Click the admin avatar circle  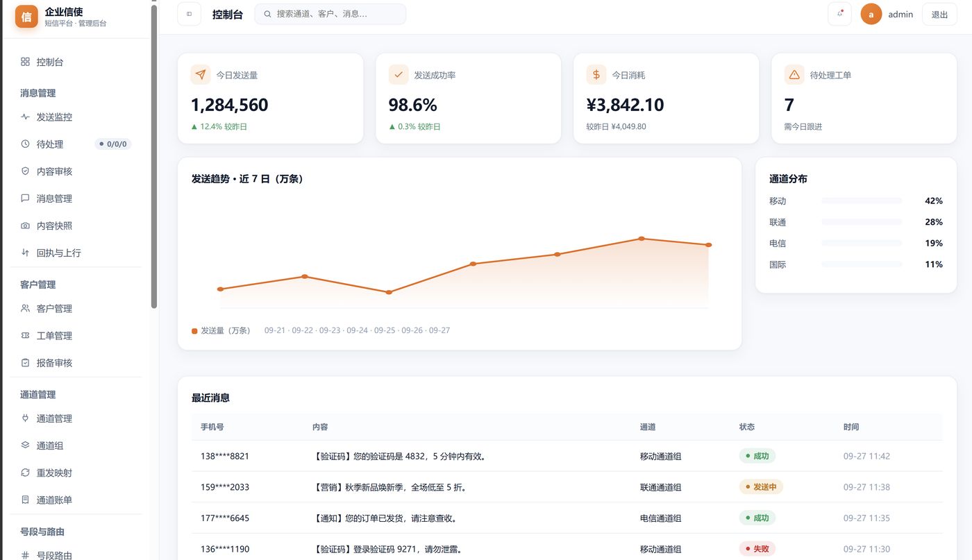pyautogui.click(x=871, y=14)
